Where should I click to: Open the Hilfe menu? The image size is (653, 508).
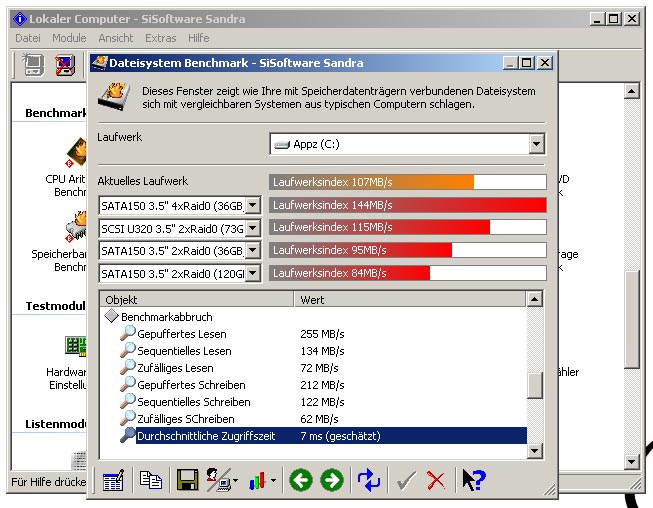199,38
